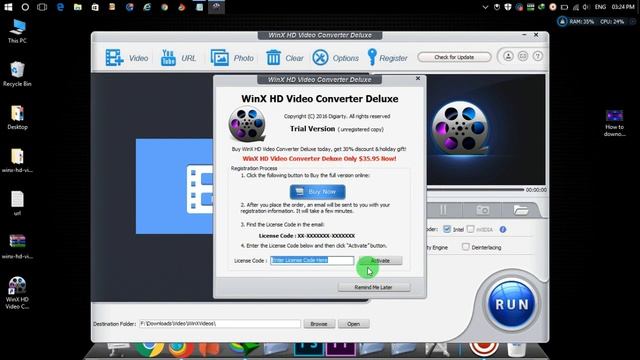Show hidden system tray icons chevron
The image size is (640, 360).
point(485,7)
